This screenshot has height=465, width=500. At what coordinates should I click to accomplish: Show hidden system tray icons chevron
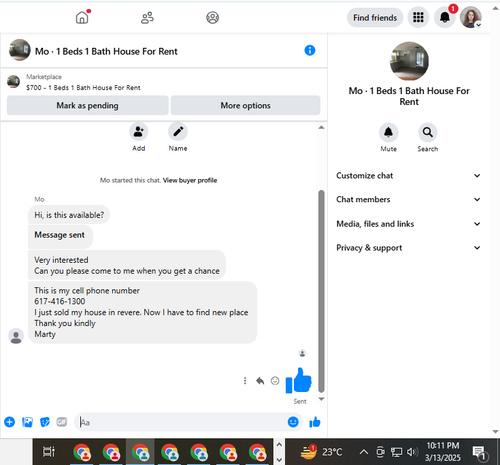tap(364, 452)
